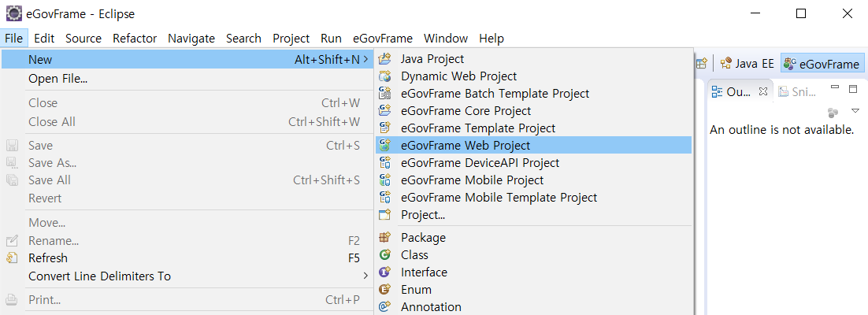
Task: Close the Outline view tab
Action: (x=762, y=91)
